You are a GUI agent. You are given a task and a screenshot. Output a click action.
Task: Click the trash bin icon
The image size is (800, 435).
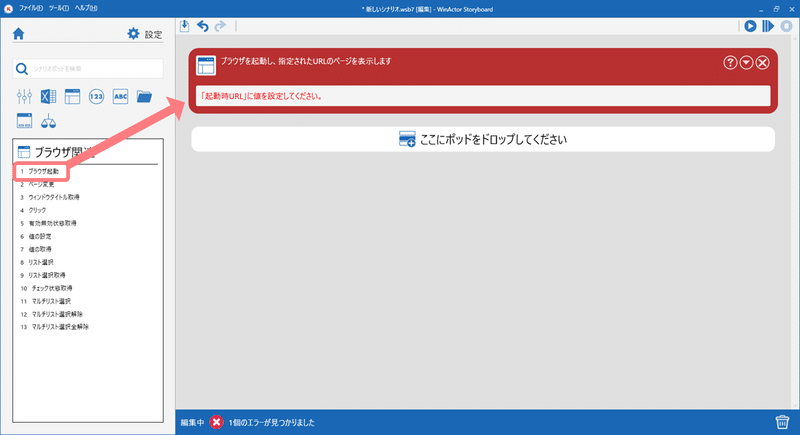(x=782, y=422)
